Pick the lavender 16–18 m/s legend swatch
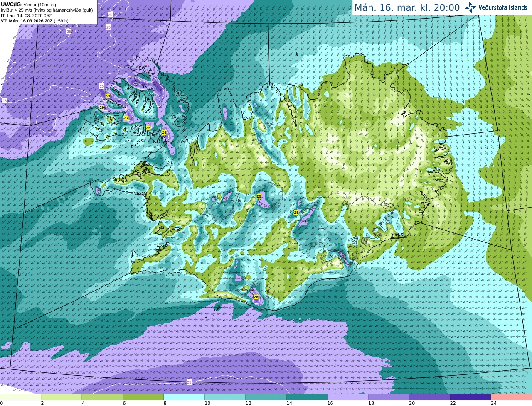The height and width of the screenshot is (406, 532). [348, 397]
